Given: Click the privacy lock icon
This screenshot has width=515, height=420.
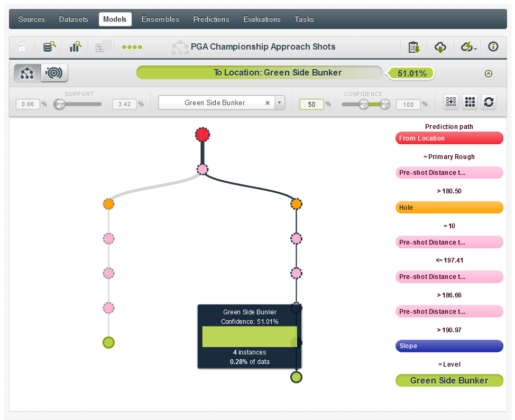Looking at the screenshot, I should [22, 47].
